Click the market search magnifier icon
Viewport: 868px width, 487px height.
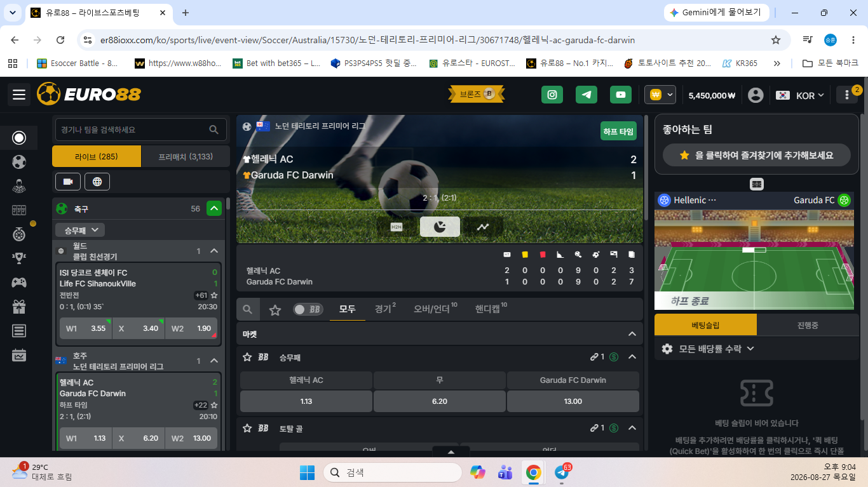[248, 310]
